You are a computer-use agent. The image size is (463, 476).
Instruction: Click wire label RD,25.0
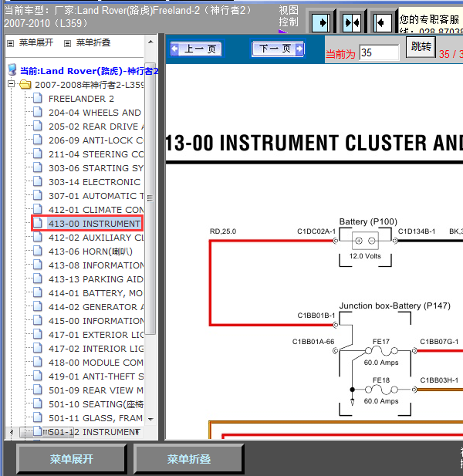point(223,231)
